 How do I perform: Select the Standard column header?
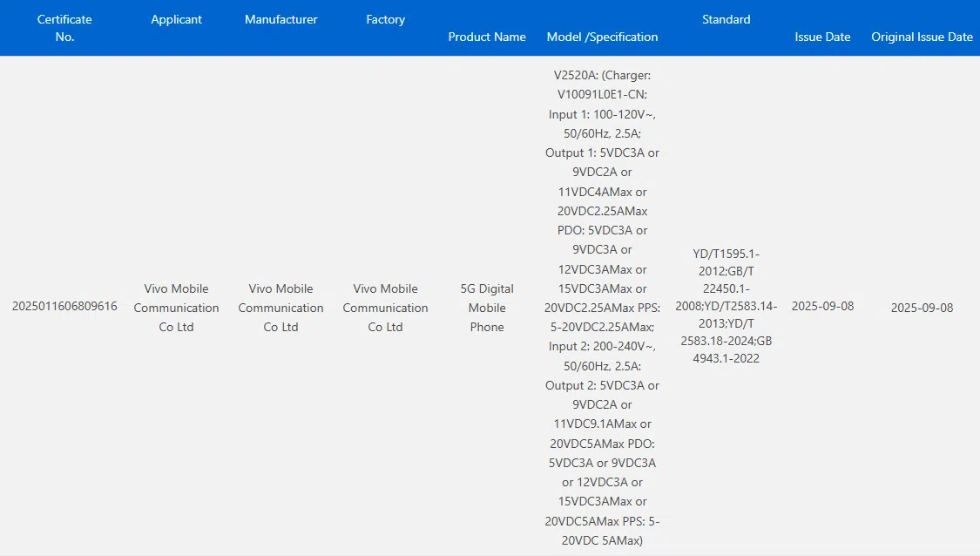[726, 19]
